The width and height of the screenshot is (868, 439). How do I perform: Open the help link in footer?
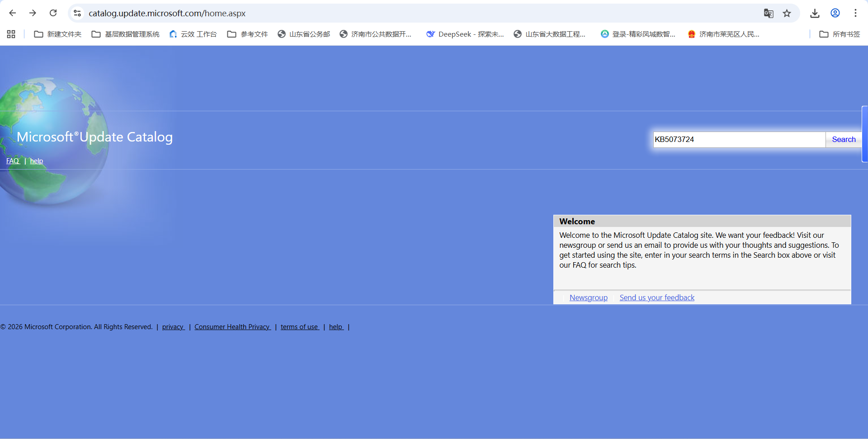pos(336,327)
